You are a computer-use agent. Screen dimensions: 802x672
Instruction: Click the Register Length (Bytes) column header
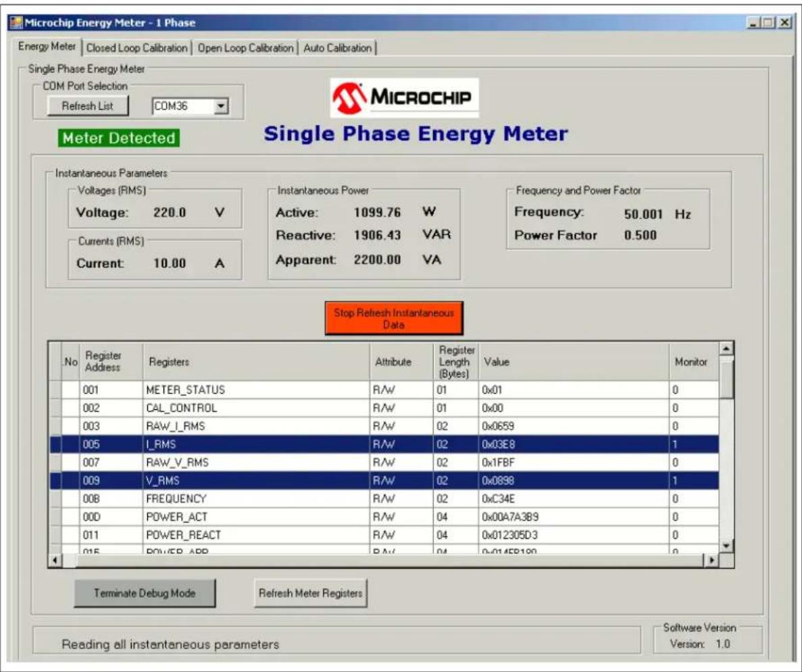coord(456,361)
